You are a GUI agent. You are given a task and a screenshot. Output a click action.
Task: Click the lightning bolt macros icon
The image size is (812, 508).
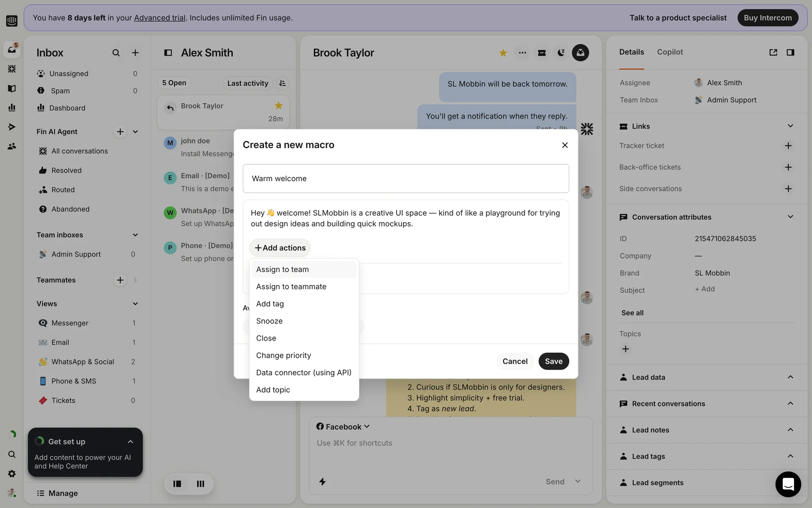tap(322, 481)
